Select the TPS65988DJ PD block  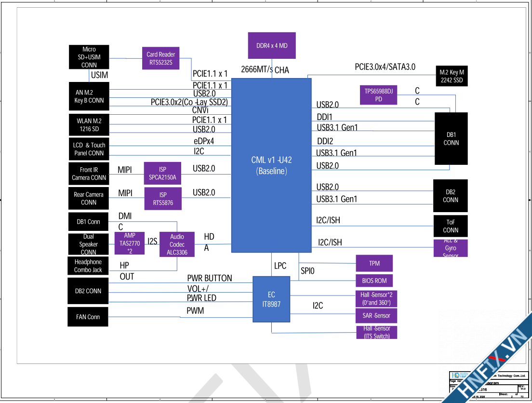pos(378,95)
